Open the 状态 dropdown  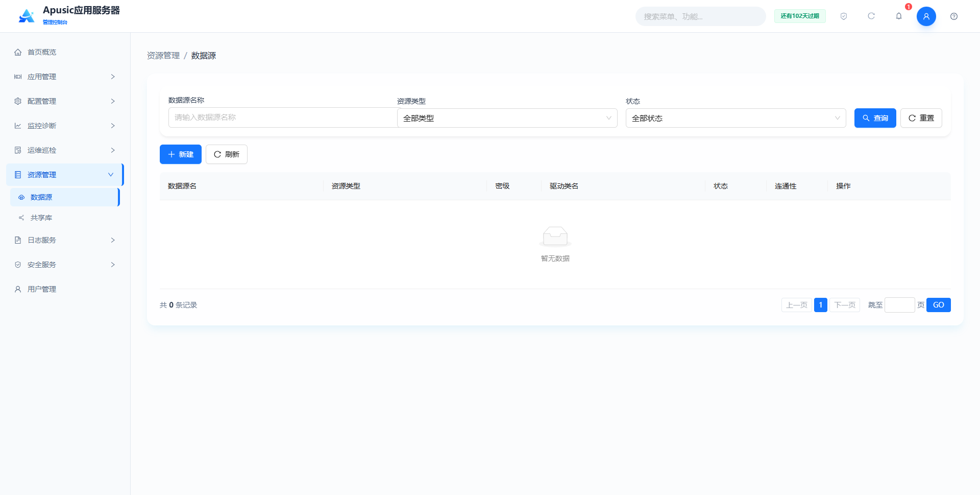click(736, 118)
